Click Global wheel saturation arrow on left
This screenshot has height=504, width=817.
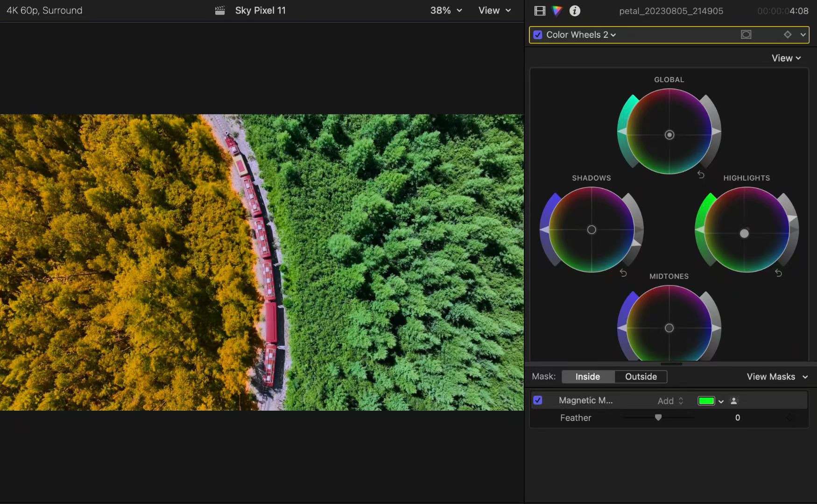(622, 132)
